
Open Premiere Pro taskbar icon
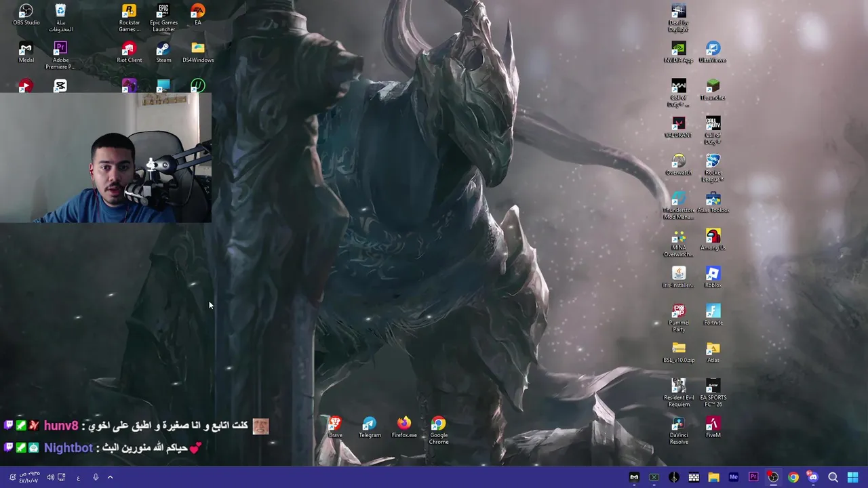(753, 477)
